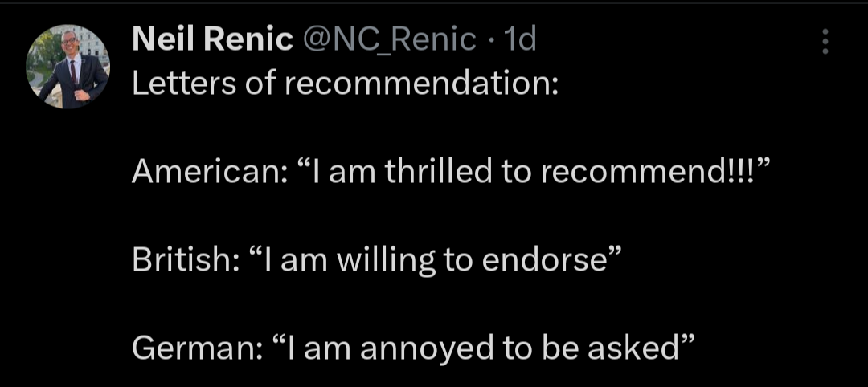Click the word "endorse" in the British line
This screenshot has height=387, width=868.
(555, 261)
